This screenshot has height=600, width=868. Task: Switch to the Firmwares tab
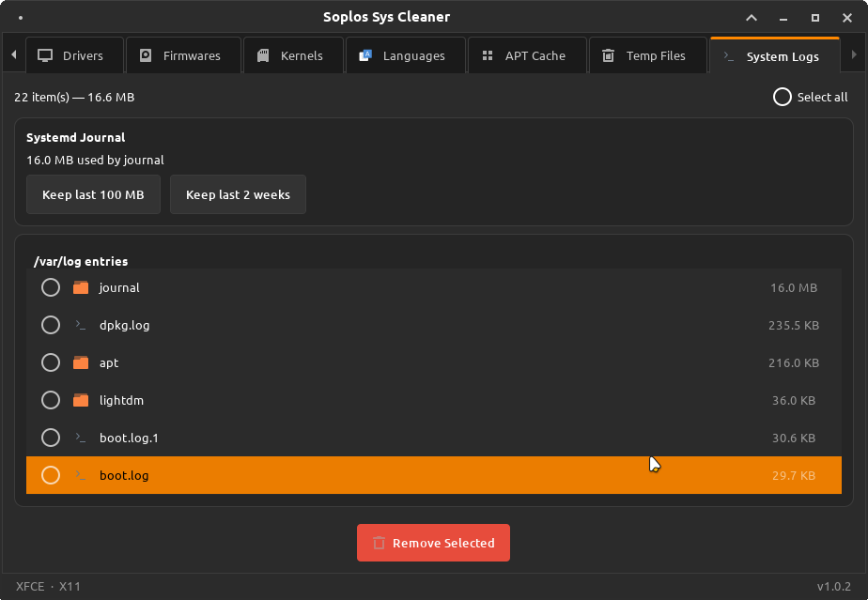[184, 55]
